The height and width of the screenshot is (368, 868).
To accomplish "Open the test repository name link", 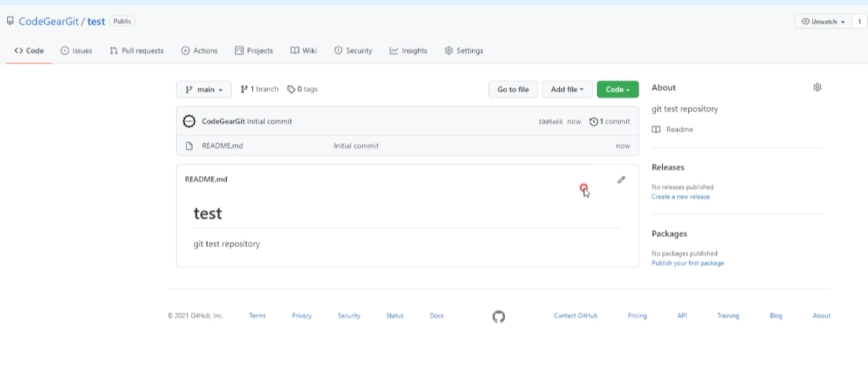I will click(x=96, y=21).
